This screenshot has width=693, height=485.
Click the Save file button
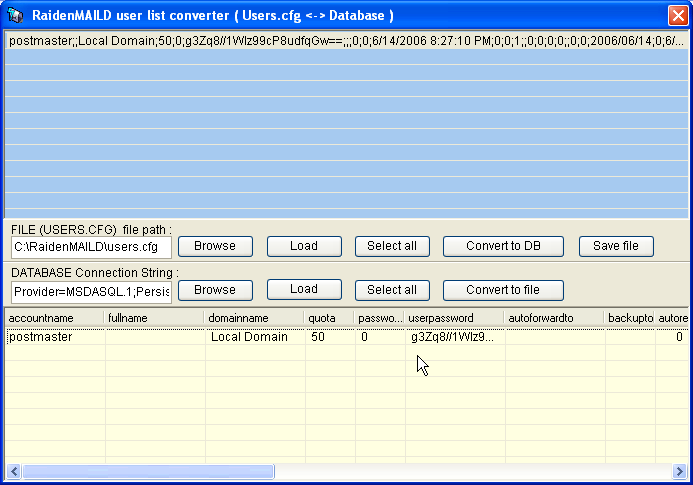click(x=615, y=246)
